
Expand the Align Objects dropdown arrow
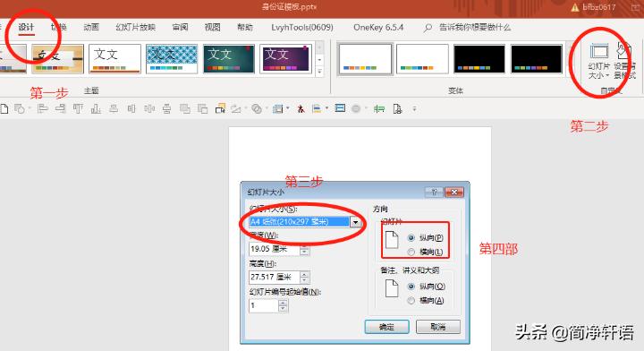tap(327, 108)
